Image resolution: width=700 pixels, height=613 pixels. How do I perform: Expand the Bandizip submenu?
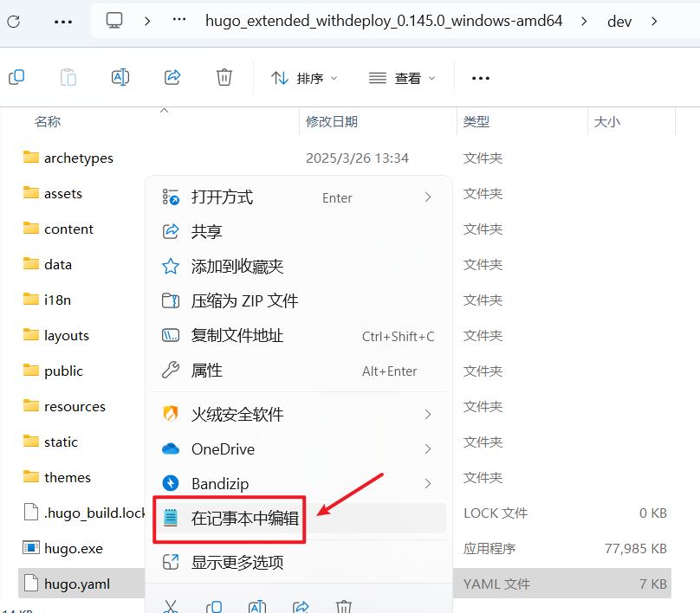click(x=428, y=483)
